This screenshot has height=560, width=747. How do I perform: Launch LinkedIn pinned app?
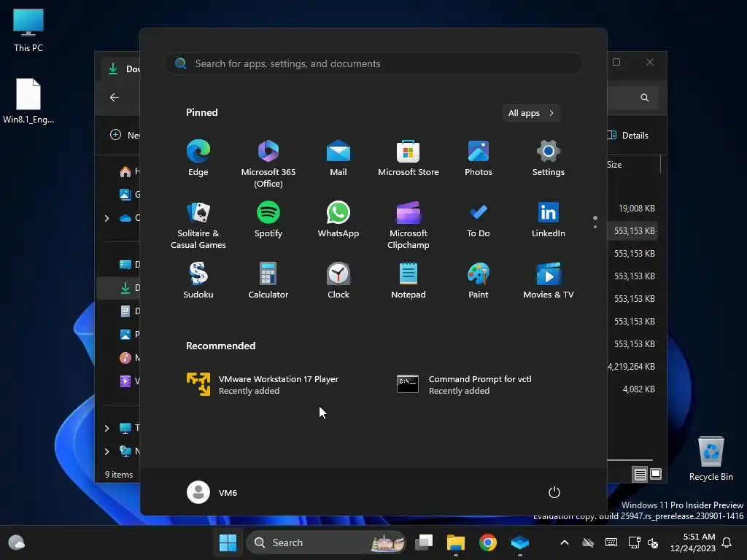549,219
